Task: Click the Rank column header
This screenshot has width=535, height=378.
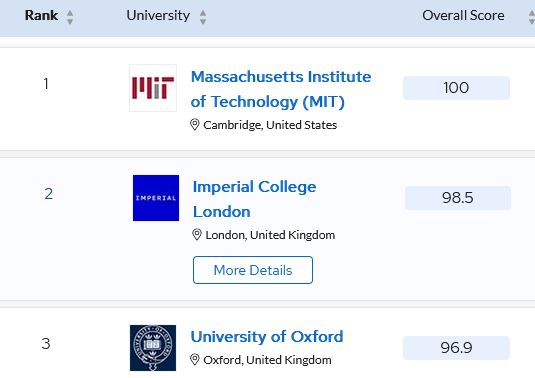Action: [x=41, y=16]
